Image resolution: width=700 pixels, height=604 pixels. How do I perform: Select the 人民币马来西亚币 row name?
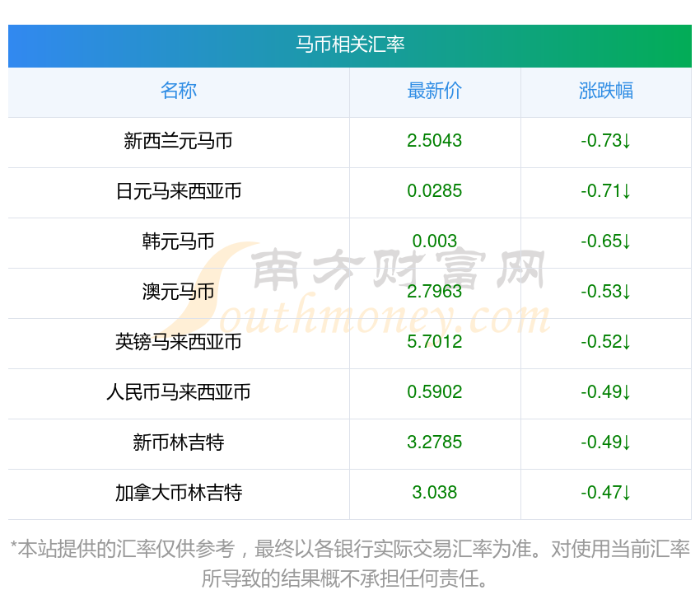179,392
